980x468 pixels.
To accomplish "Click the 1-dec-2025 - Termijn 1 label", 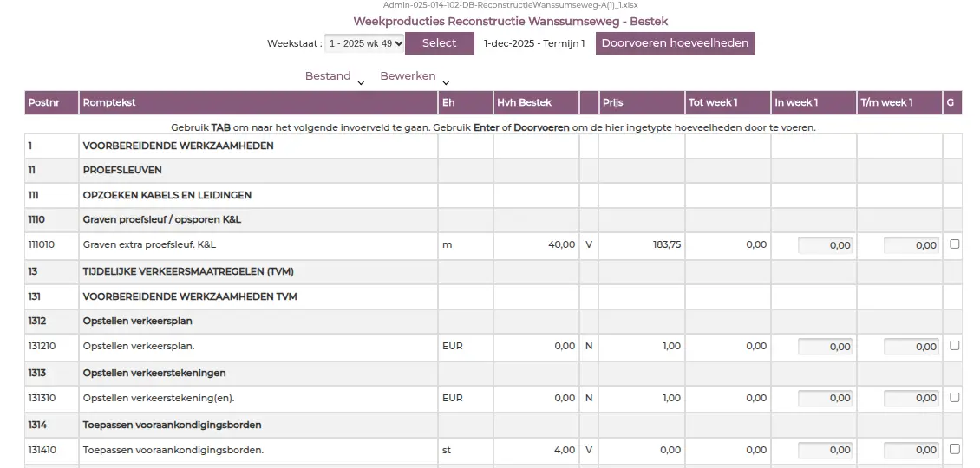I will (534, 43).
